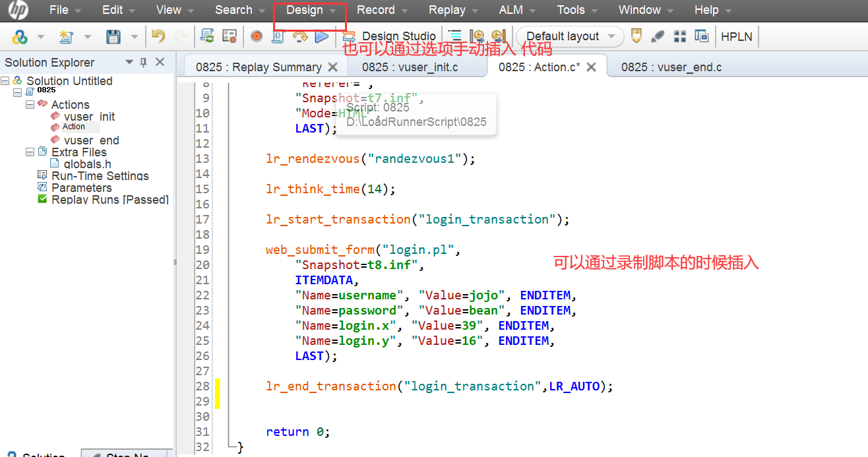Start recording with the red Record icon
The width and height of the screenshot is (868, 457).
click(x=257, y=36)
